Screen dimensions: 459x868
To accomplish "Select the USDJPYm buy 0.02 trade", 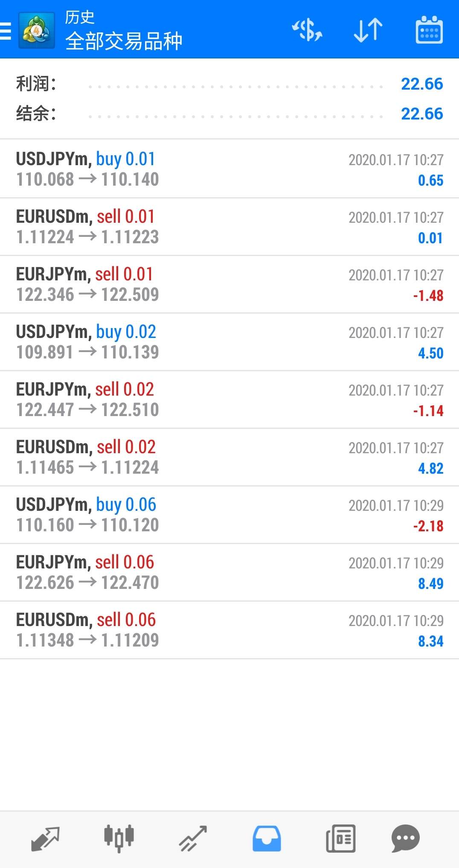I will 229,342.
